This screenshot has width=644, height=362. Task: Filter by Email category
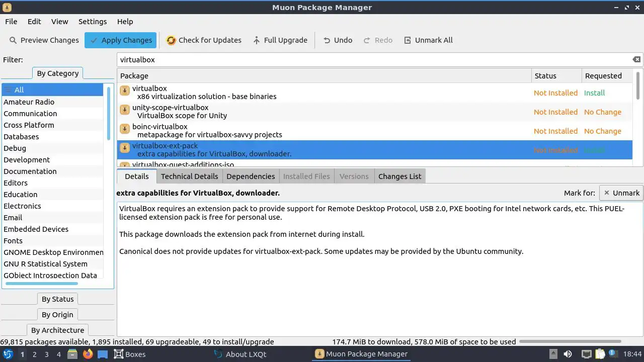(x=53, y=218)
